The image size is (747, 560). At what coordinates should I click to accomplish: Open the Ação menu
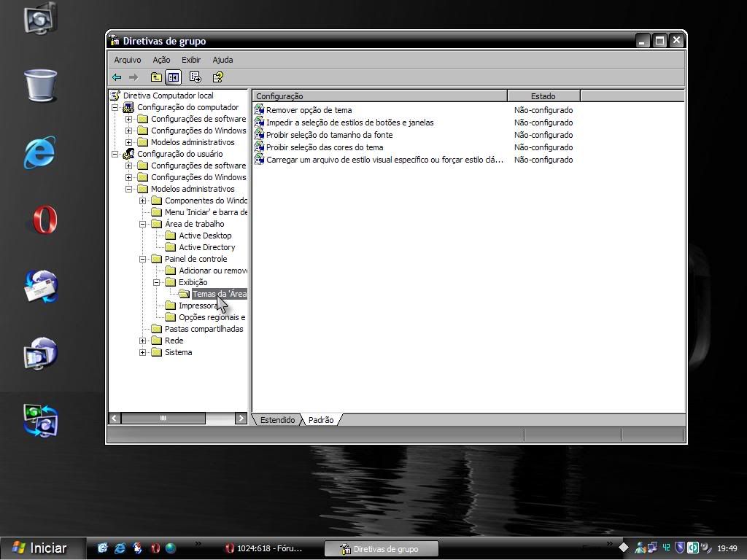[x=161, y=60]
